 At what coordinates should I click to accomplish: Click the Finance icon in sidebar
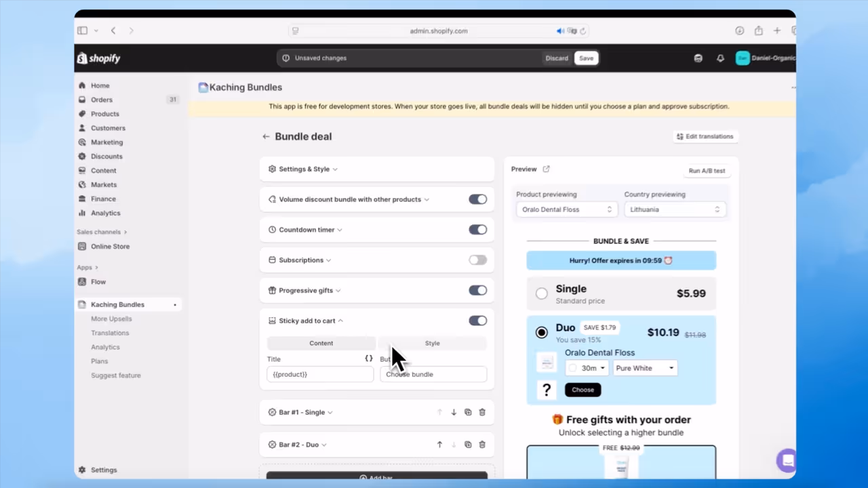[x=82, y=199]
